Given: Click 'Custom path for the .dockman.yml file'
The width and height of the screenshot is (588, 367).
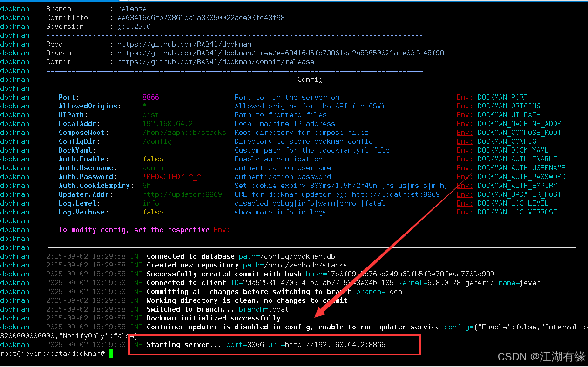Looking at the screenshot, I should coord(312,150).
